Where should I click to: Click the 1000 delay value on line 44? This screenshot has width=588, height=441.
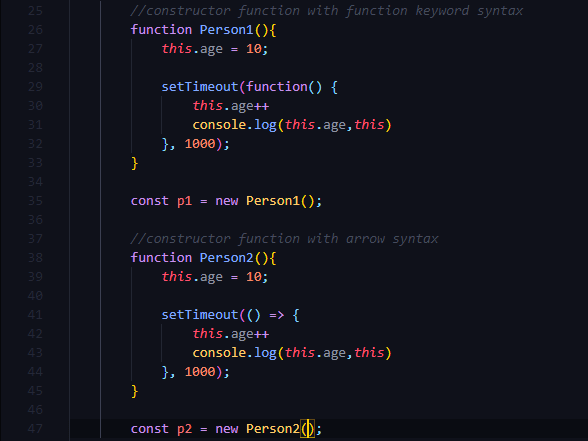pos(200,372)
